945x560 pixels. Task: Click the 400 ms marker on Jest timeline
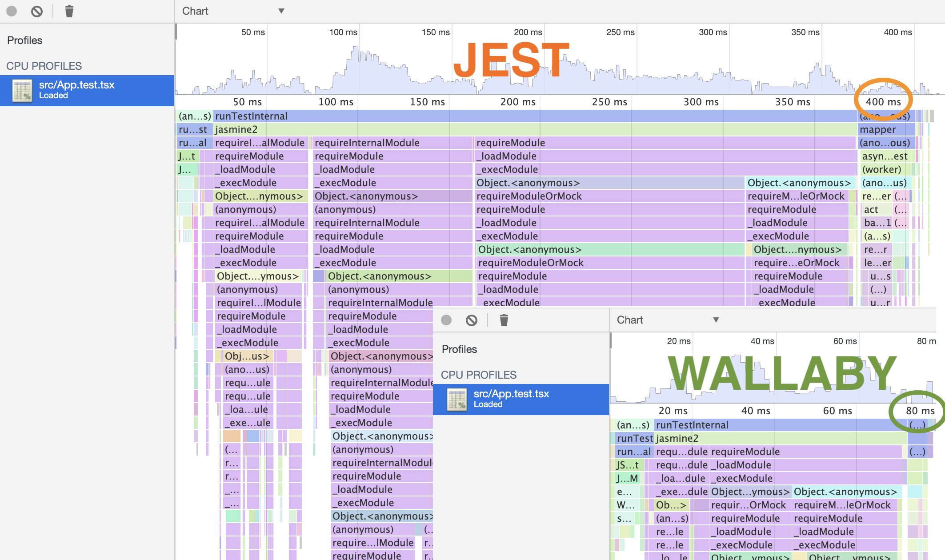[x=883, y=102]
